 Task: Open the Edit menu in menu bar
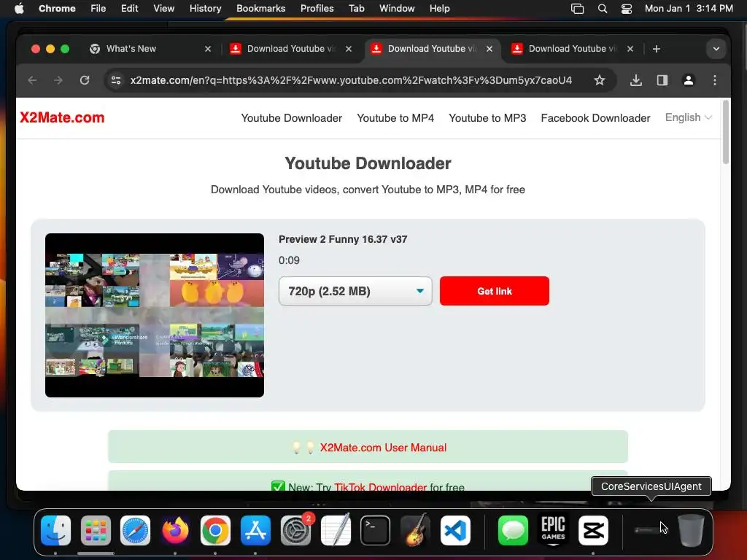click(x=129, y=9)
